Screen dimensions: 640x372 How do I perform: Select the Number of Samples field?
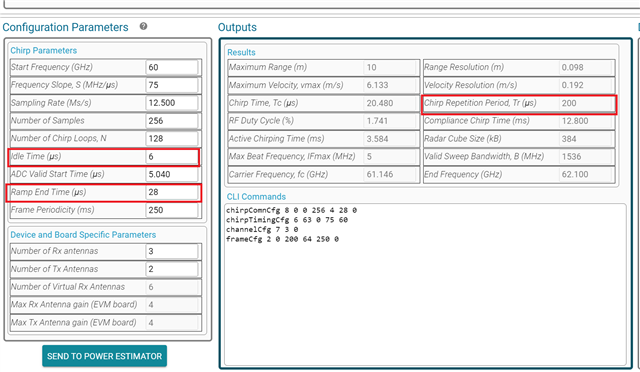[172, 121]
